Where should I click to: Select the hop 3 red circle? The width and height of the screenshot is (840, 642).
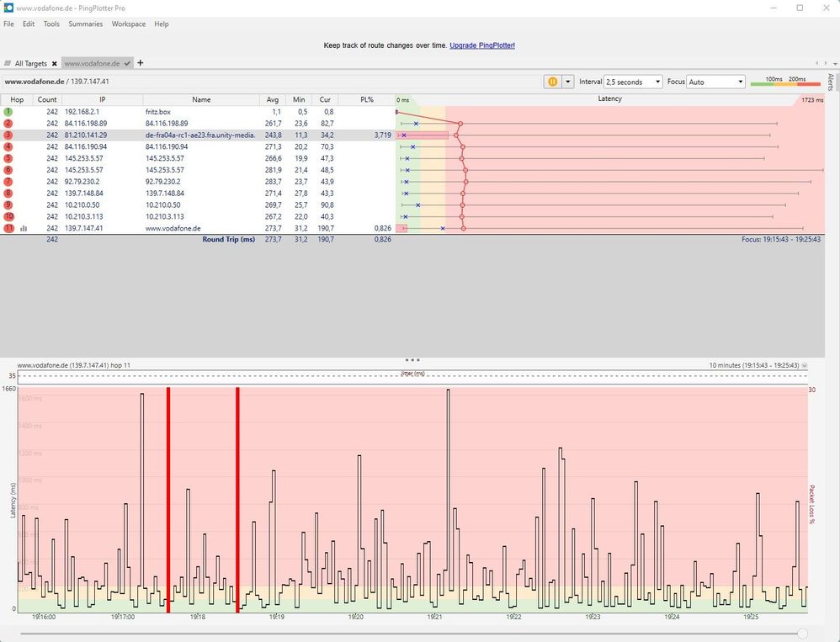point(8,135)
